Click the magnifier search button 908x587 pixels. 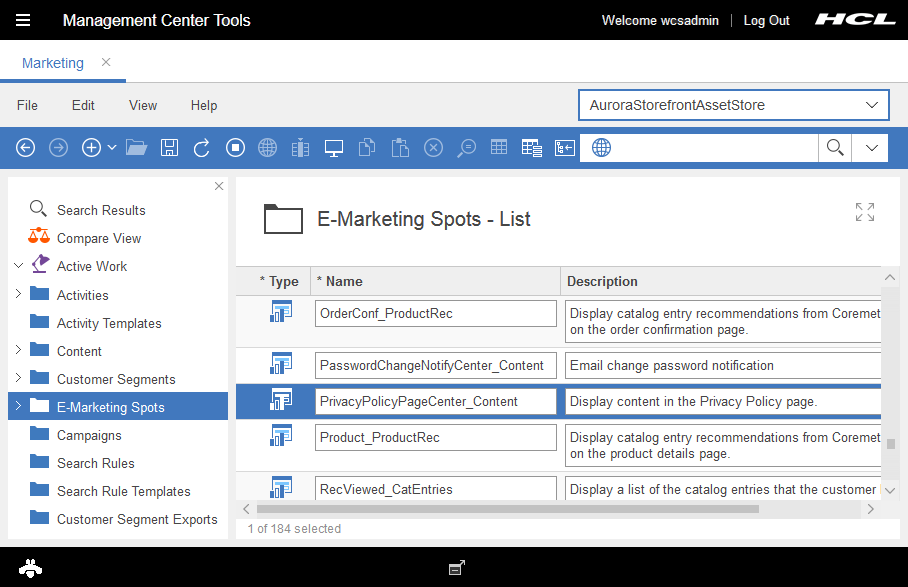tap(834, 148)
